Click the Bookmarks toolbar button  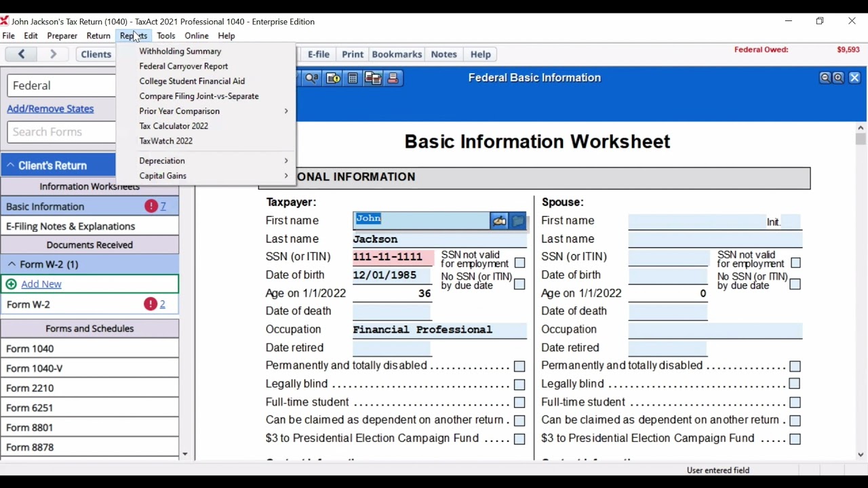[x=397, y=54]
